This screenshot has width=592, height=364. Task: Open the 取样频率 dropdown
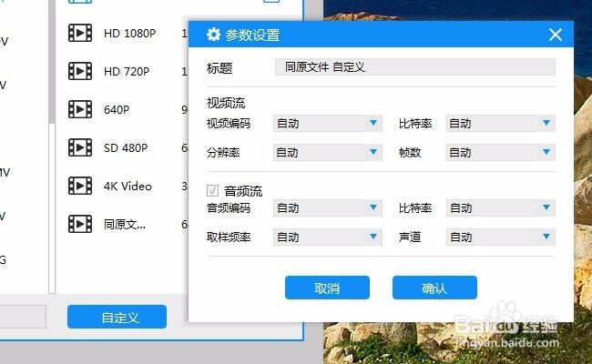(x=327, y=237)
